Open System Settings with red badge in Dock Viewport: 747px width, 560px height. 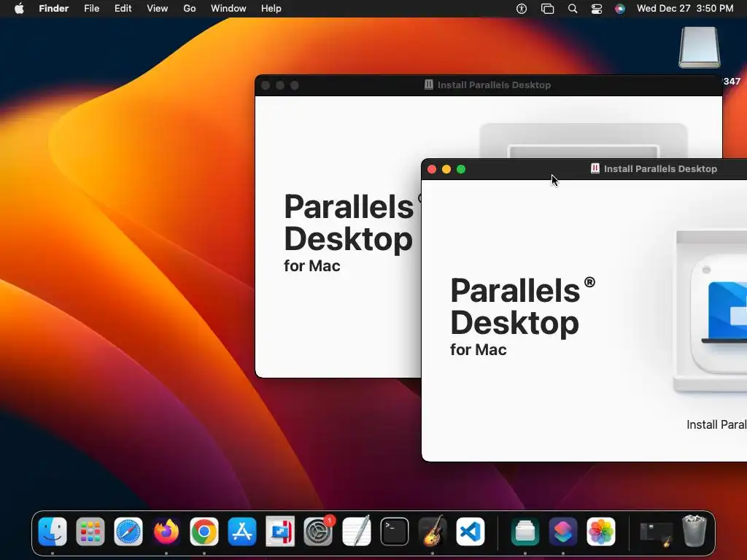(318, 531)
